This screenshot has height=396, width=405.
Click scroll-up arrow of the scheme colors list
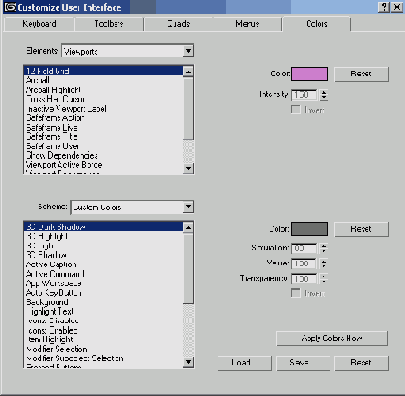[188, 227]
